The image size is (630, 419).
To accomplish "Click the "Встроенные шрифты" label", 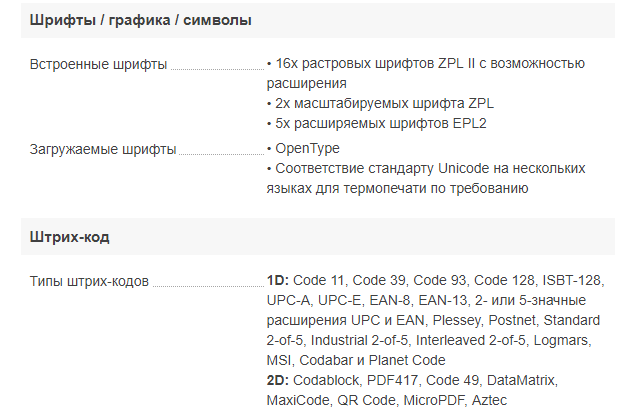I will [x=99, y=64].
